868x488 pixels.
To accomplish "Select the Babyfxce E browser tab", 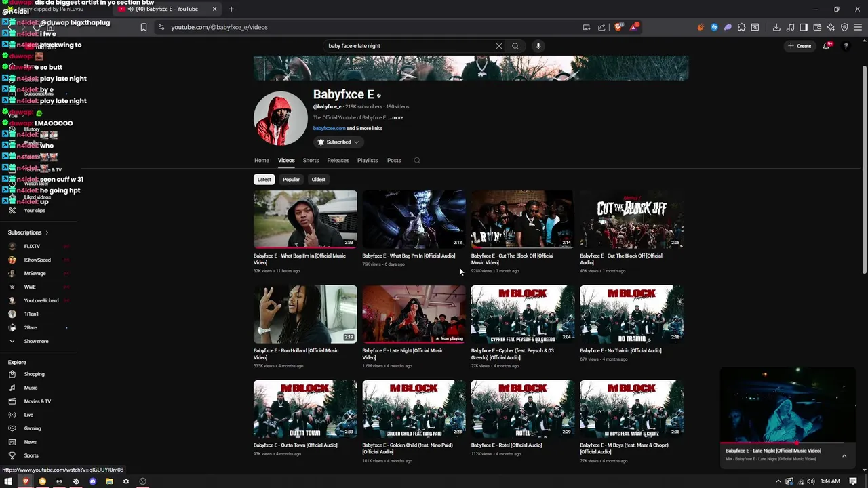I will tap(166, 9).
